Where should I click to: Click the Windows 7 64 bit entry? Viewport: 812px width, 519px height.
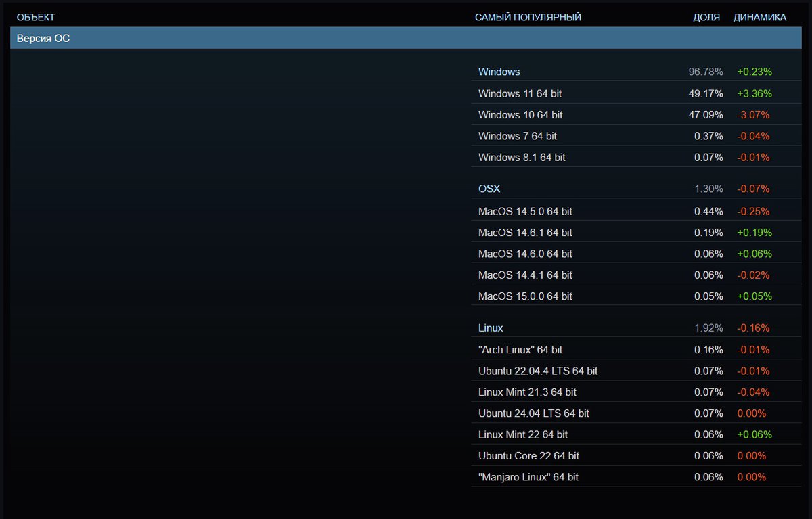(x=517, y=136)
